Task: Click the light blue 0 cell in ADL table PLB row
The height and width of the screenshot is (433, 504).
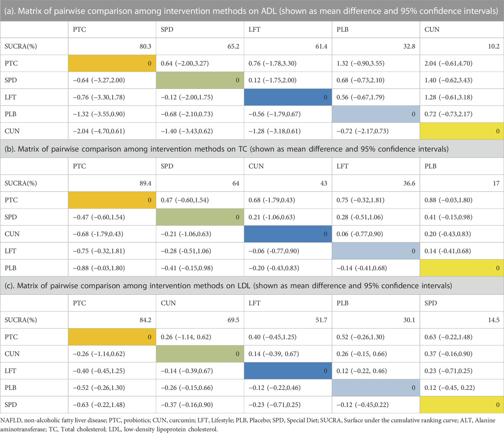Action: click(x=376, y=114)
